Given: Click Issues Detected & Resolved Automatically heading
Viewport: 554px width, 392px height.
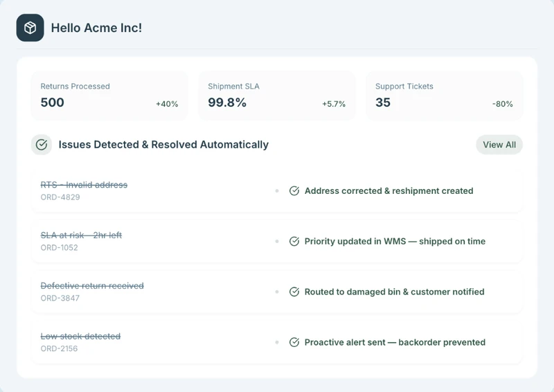Looking at the screenshot, I should tap(163, 145).
